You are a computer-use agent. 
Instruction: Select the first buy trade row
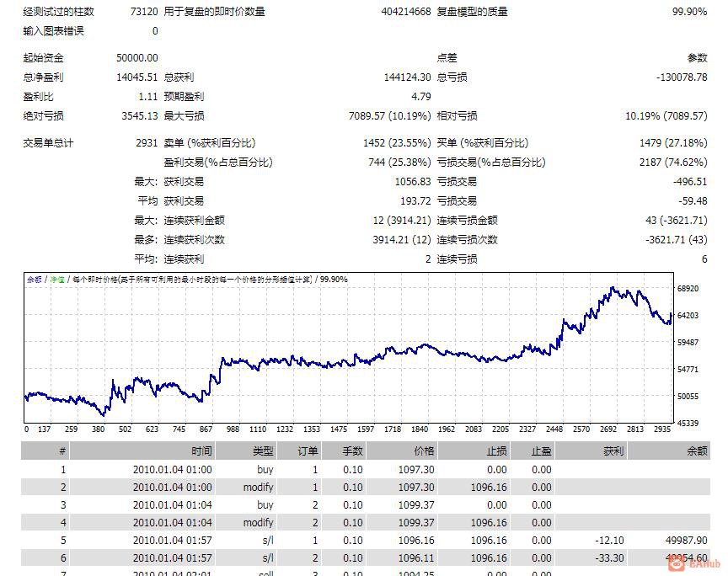(x=337, y=469)
